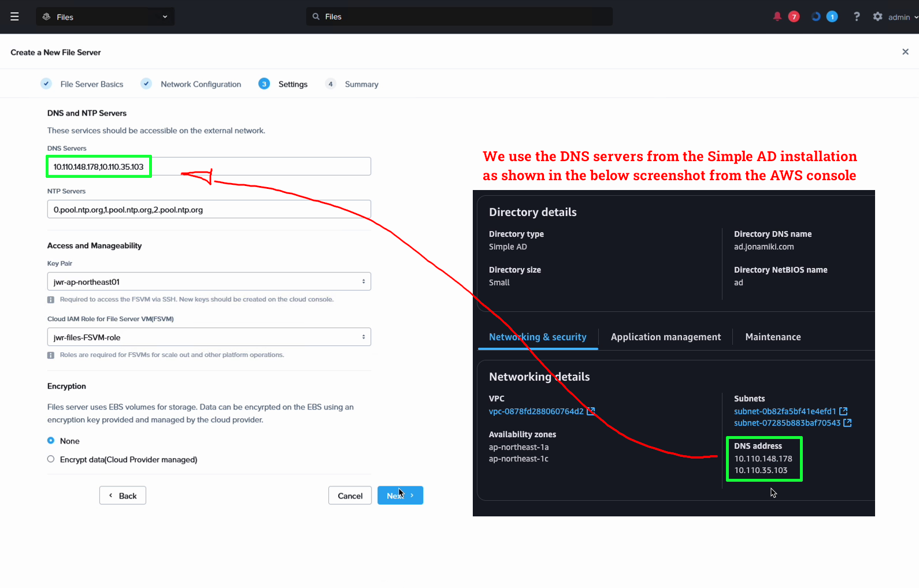Screen dimensions: 919x588
Task: Open Application management tab in AWS console
Action: pyautogui.click(x=666, y=337)
